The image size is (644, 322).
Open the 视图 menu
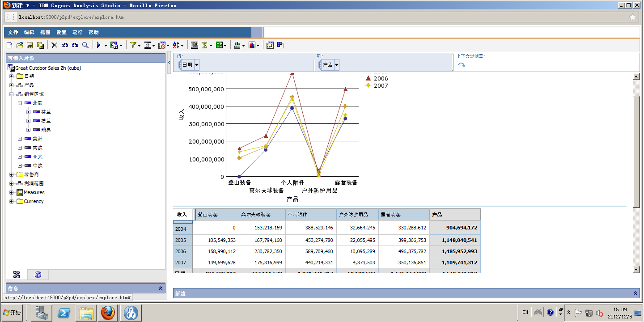tap(45, 32)
